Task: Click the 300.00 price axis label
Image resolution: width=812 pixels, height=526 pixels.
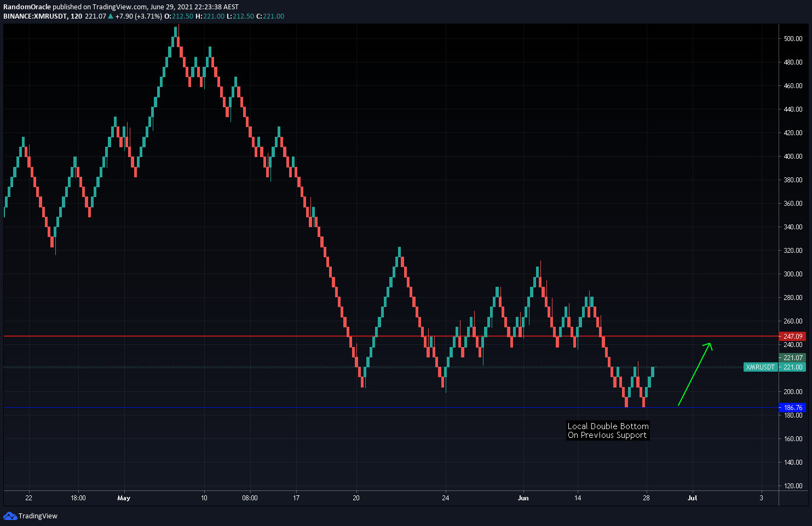Action: [x=793, y=274]
